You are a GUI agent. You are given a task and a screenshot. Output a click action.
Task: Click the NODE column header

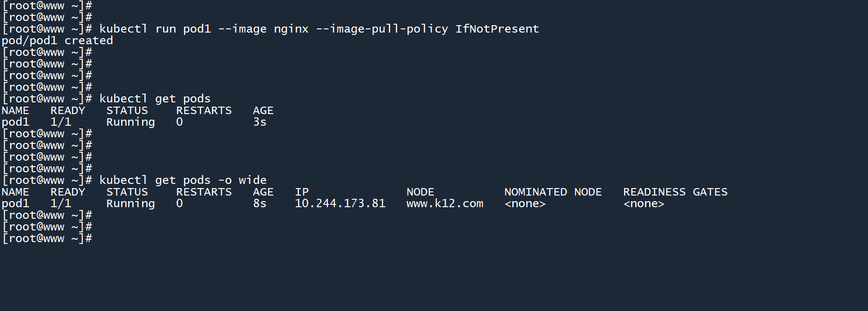pos(420,192)
